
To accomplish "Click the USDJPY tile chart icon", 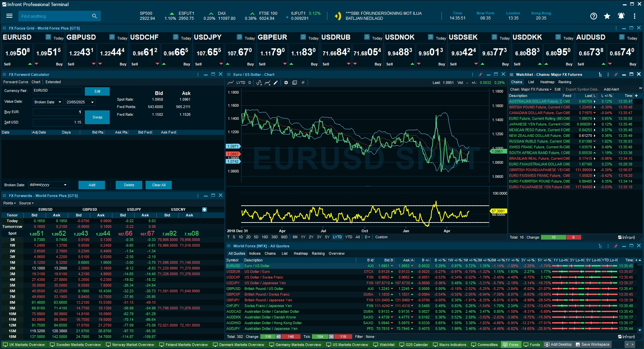I will [x=239, y=37].
